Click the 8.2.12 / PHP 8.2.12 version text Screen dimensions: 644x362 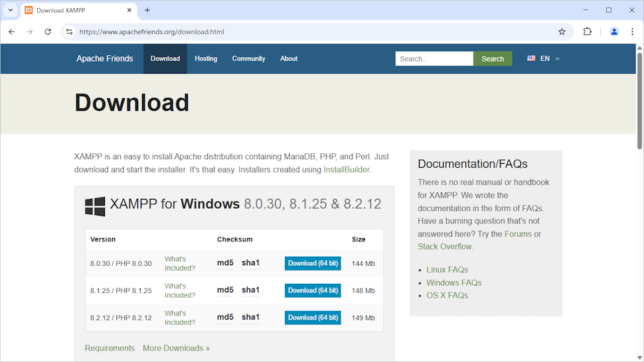pyautogui.click(x=121, y=318)
